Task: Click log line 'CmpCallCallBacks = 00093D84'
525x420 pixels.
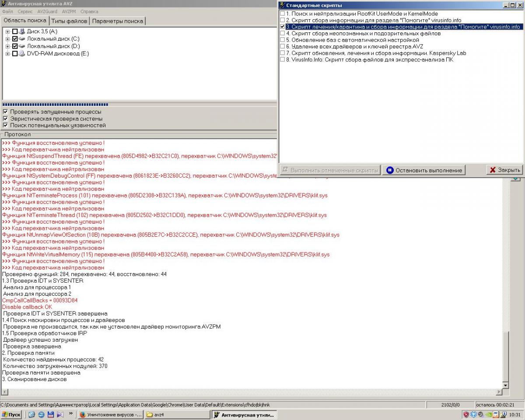Action: point(40,301)
